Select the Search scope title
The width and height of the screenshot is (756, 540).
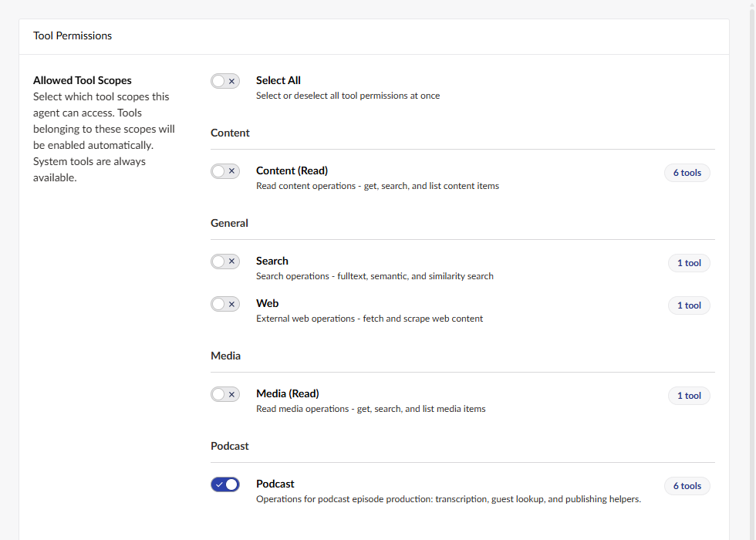[272, 261]
